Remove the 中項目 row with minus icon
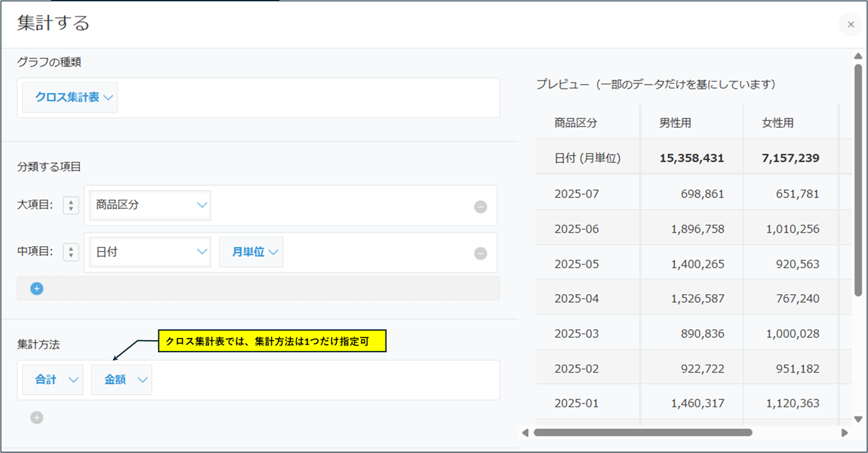This screenshot has width=868, height=453. click(480, 254)
